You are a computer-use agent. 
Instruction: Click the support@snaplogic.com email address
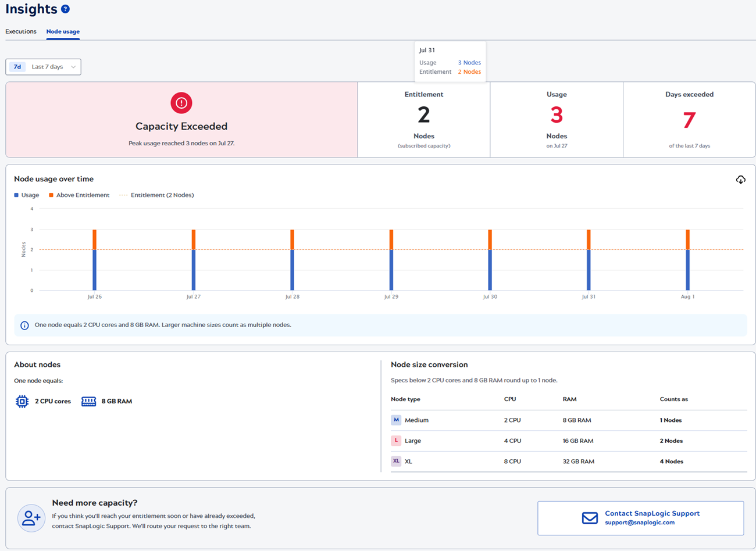click(x=640, y=523)
